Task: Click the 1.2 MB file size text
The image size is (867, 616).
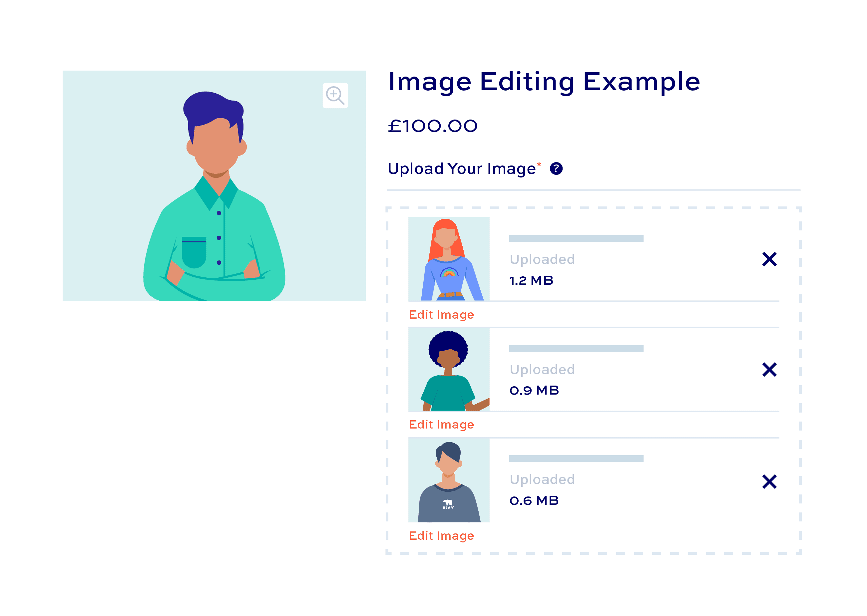Action: tap(531, 281)
